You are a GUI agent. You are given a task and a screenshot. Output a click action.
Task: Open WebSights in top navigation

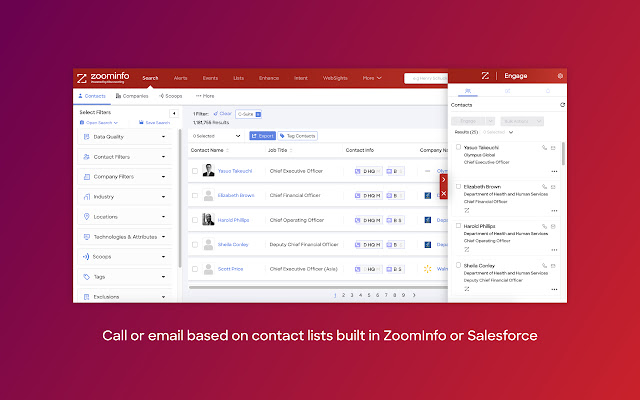(x=335, y=78)
